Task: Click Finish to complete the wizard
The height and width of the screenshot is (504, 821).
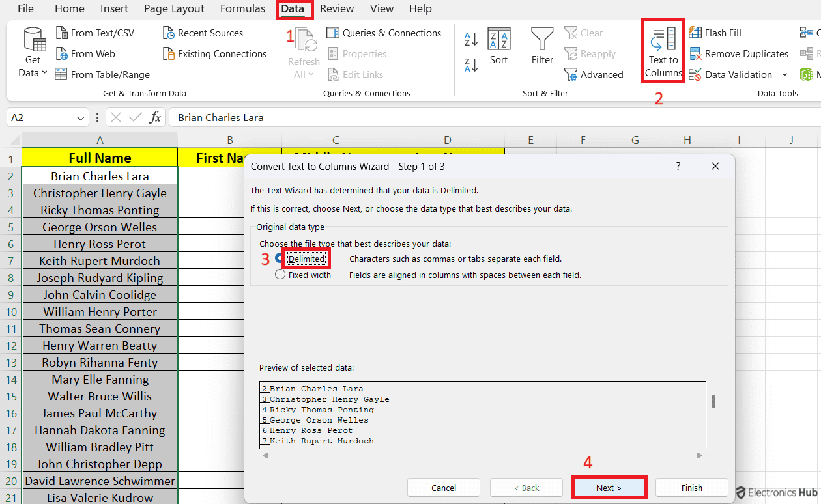Action: coord(691,487)
